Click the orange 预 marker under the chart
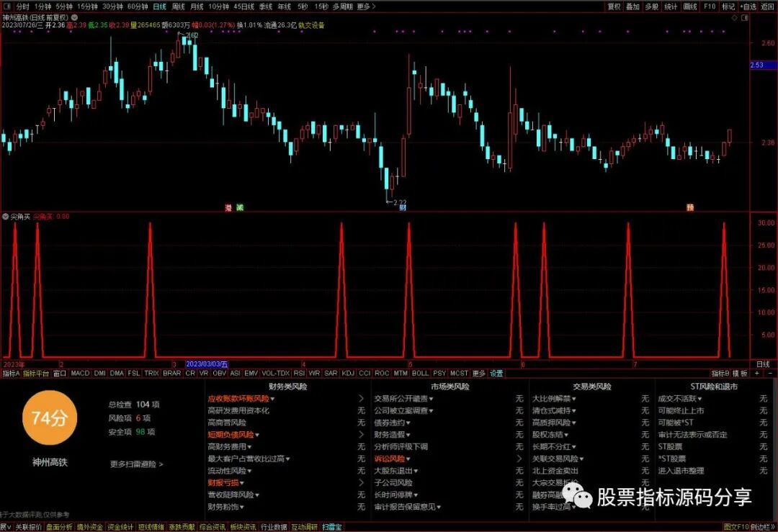Viewport: 778px width, 532px height. (690, 208)
